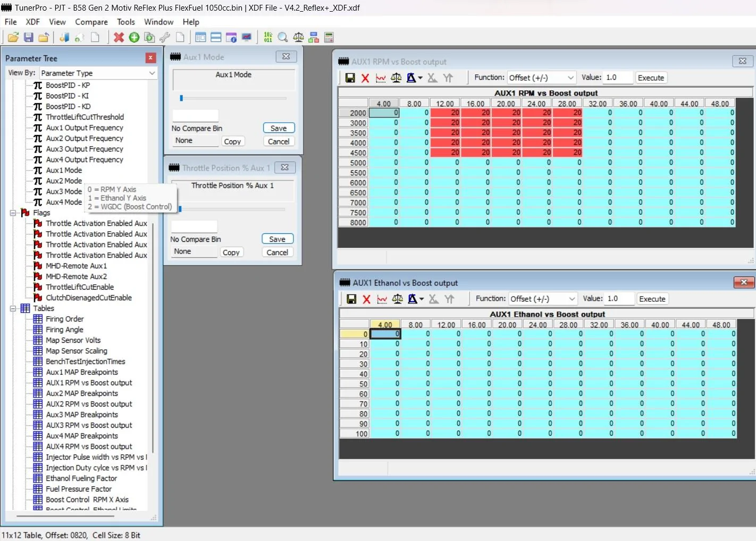Click Execute in AUX1 Ethanol vs Boost window

652,299
